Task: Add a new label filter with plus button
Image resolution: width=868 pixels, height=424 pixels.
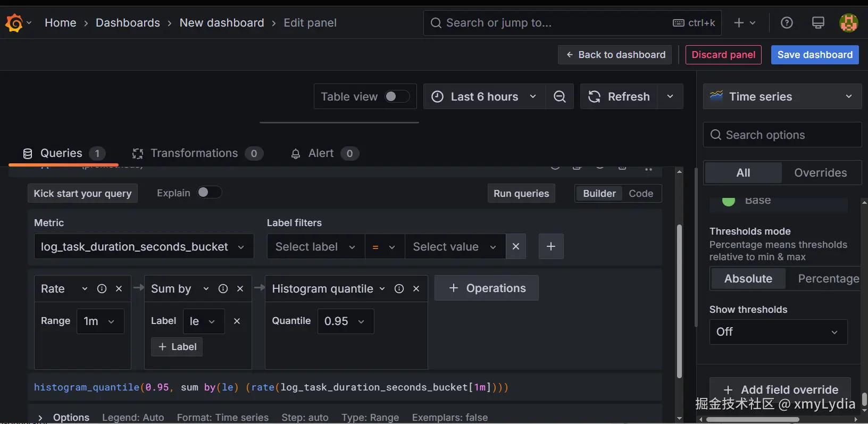Action: pyautogui.click(x=551, y=246)
